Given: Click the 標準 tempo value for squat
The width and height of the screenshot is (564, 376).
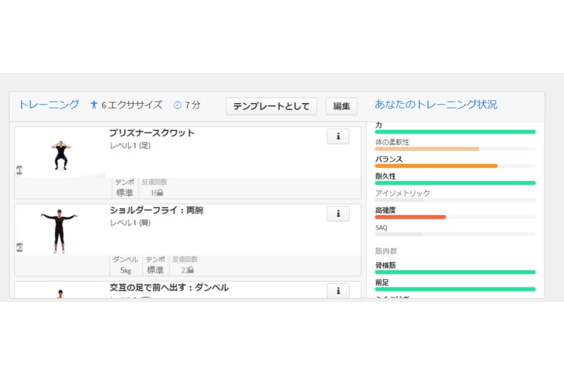Looking at the screenshot, I should (x=125, y=193).
